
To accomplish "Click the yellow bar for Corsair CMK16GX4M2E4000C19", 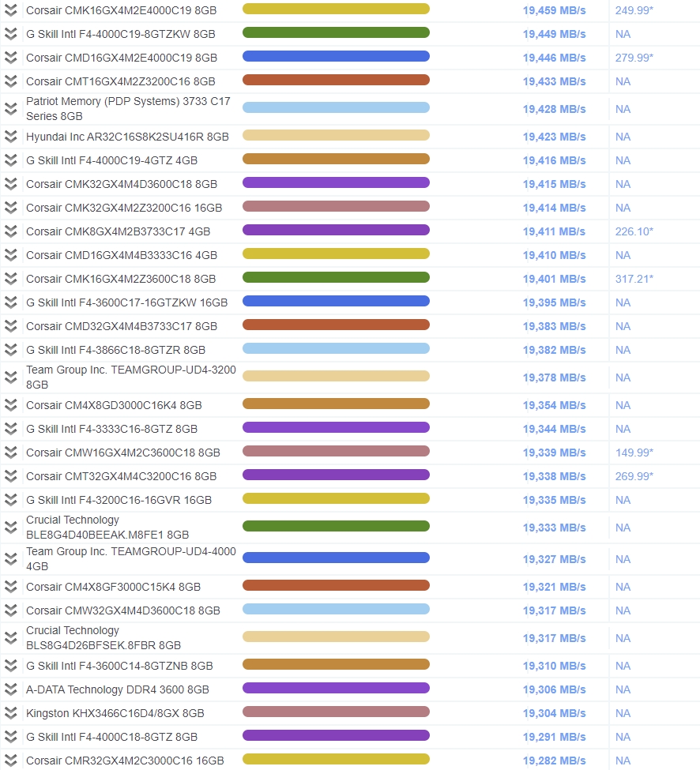I will [336, 9].
